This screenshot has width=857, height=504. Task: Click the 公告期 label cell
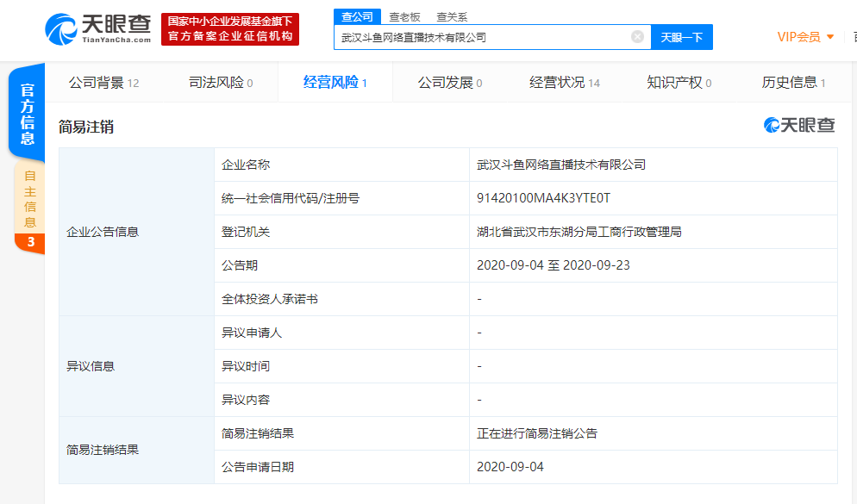(341, 265)
